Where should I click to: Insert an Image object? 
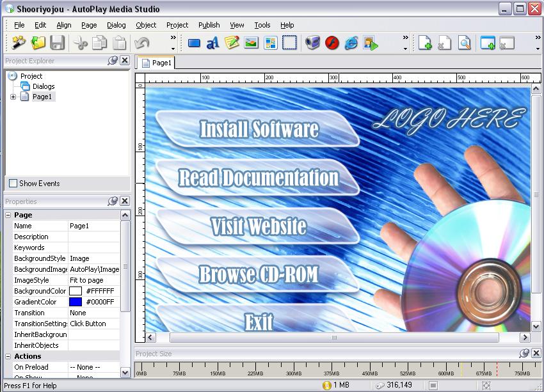251,43
